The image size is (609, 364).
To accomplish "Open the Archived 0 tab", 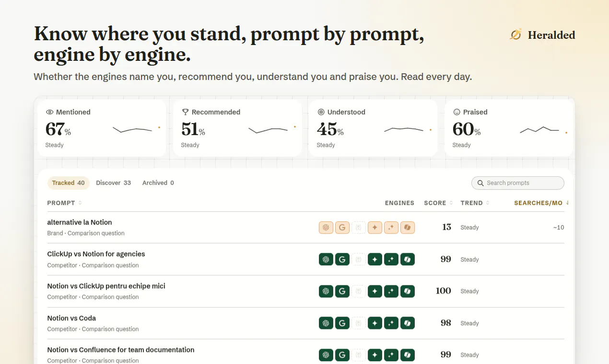I will point(158,183).
